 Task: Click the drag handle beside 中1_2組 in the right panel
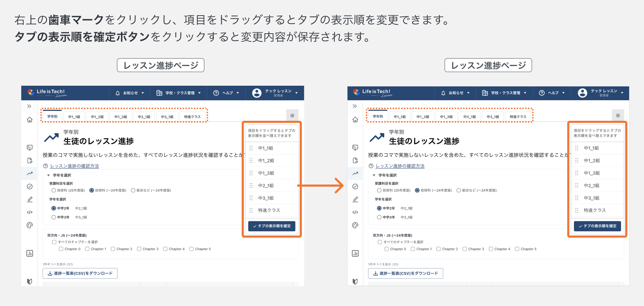pyautogui.click(x=577, y=160)
